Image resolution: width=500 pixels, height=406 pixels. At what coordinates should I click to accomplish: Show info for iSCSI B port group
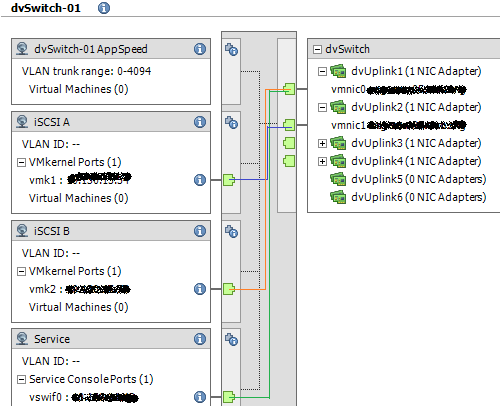[200, 231]
